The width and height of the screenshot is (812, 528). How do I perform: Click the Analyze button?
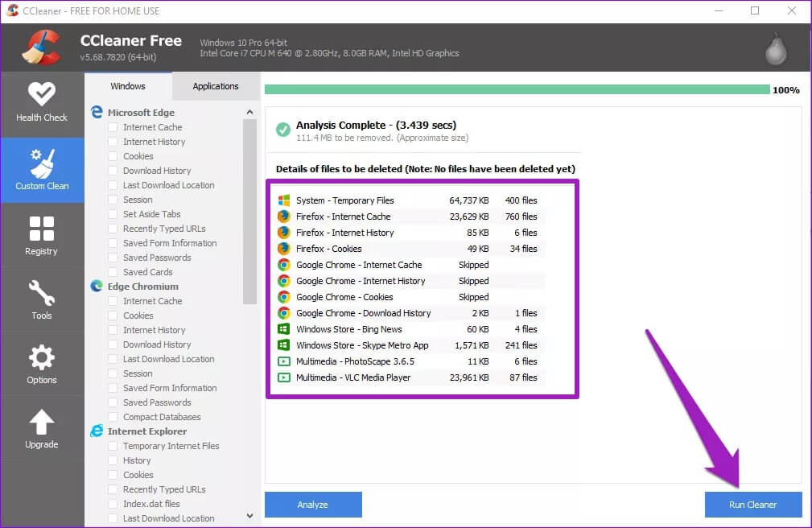pyautogui.click(x=313, y=504)
